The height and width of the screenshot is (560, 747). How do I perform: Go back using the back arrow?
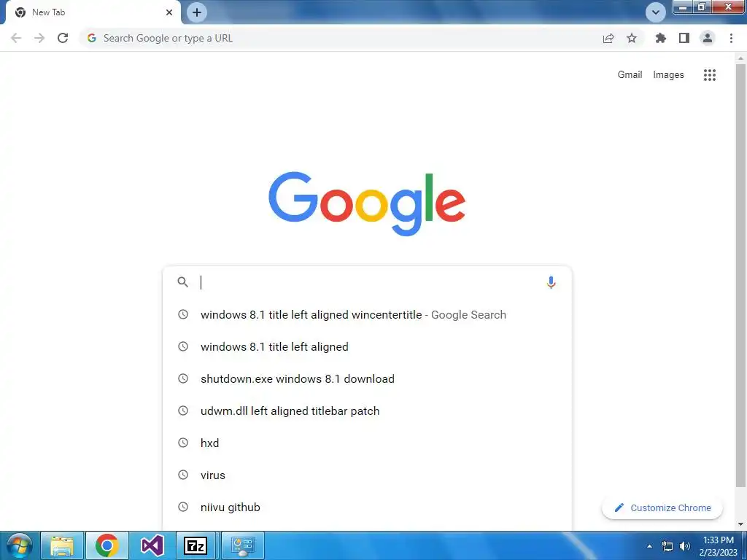[16, 38]
